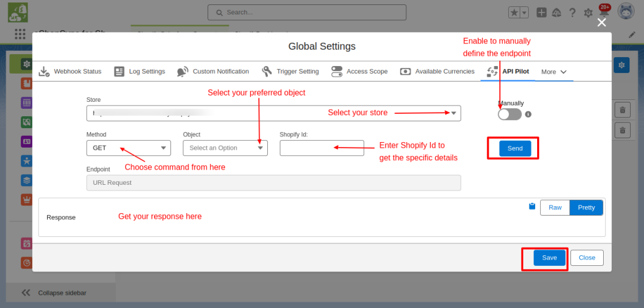Image resolution: width=644 pixels, height=308 pixels.
Task: Click the orange pie chart sidebar icon
Action: (x=26, y=262)
